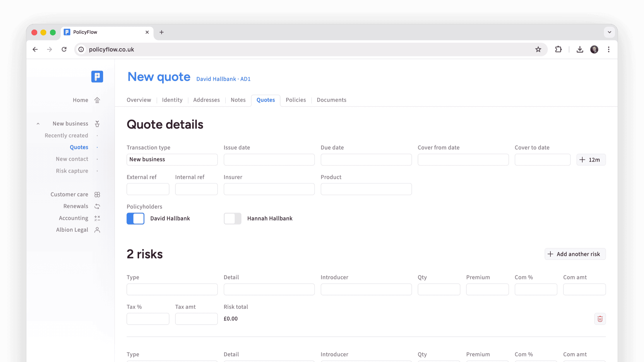
Task: Click the Accounting calculator icon
Action: click(97, 218)
